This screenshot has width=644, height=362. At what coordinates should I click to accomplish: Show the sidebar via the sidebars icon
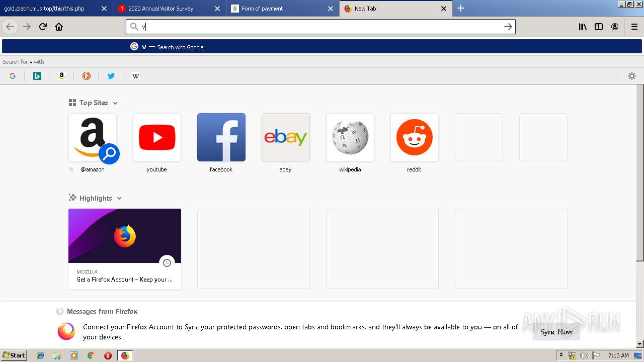pyautogui.click(x=599, y=27)
